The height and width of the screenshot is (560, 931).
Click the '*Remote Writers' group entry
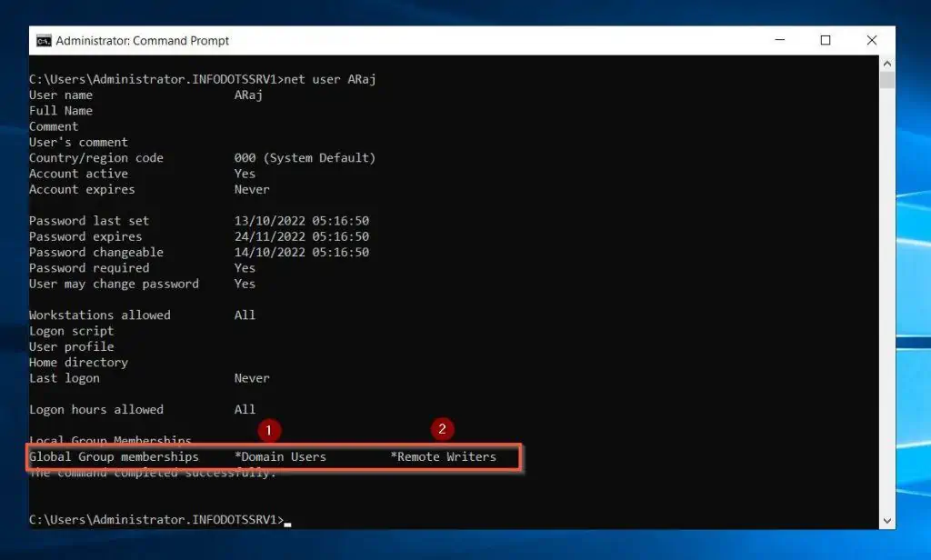444,456
